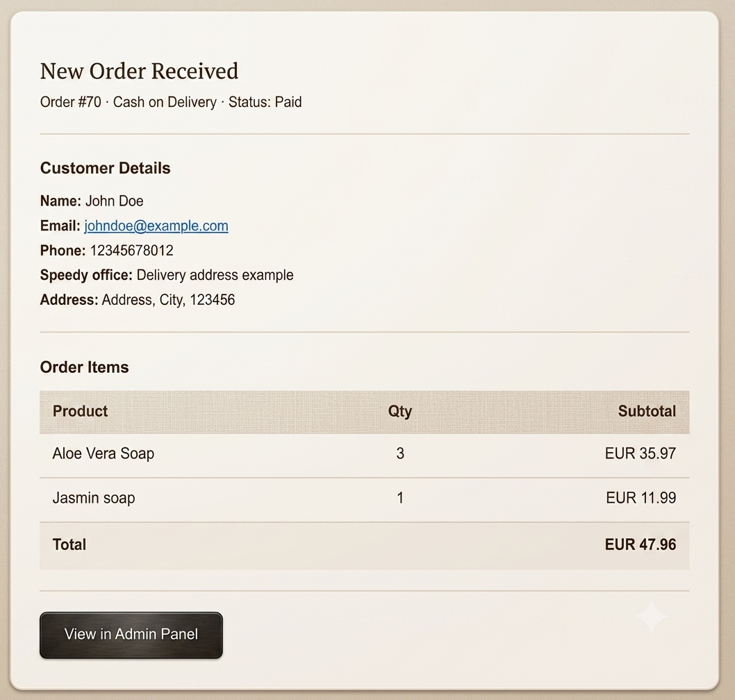
Task: Click the Qty column header
Action: 400,411
